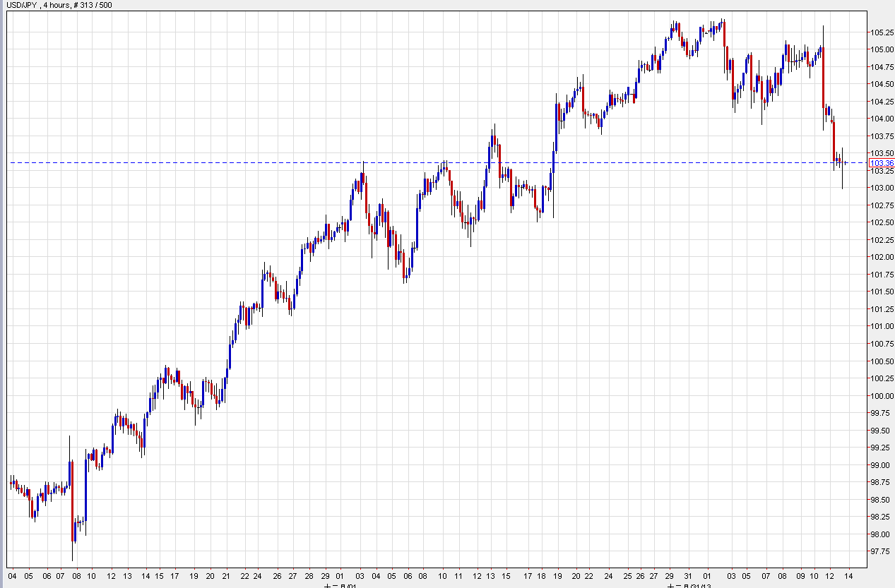Select the 98.75 price level label
Screen dimensions: 895x588
click(880, 482)
